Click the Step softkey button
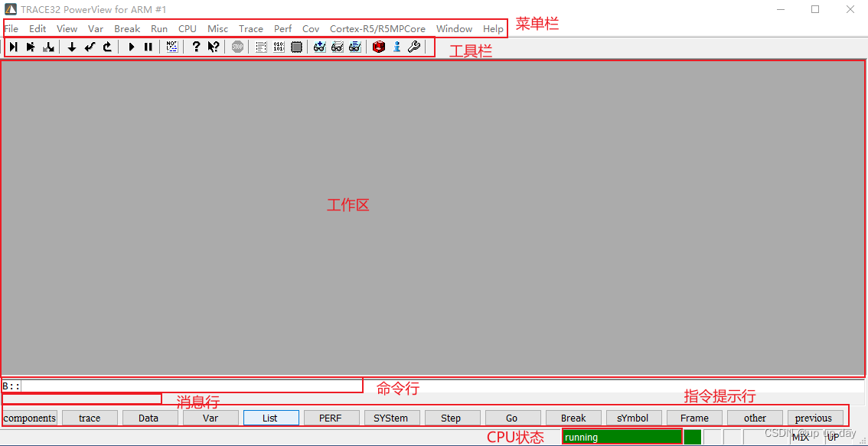 point(452,418)
